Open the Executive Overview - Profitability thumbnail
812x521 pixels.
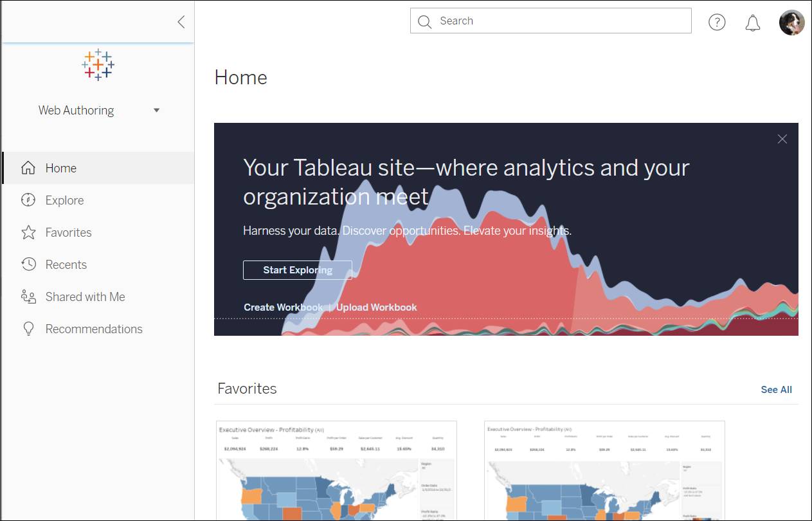[336, 470]
